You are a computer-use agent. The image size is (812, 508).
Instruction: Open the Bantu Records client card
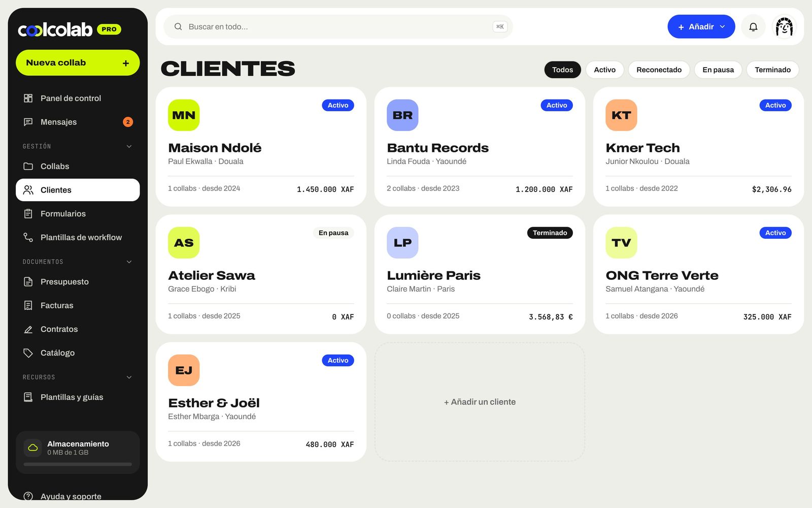480,147
